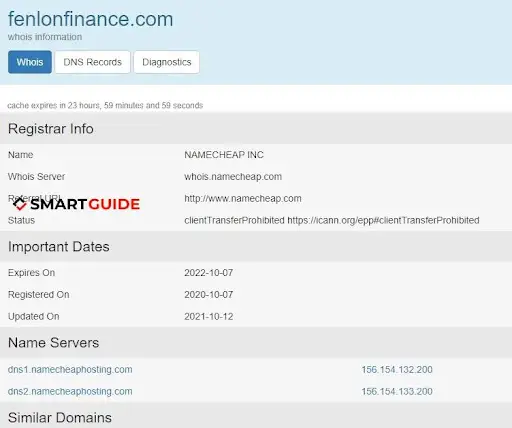This screenshot has height=428, width=512.
Task: Click the IP address 156.154.132.200
Action: click(397, 369)
